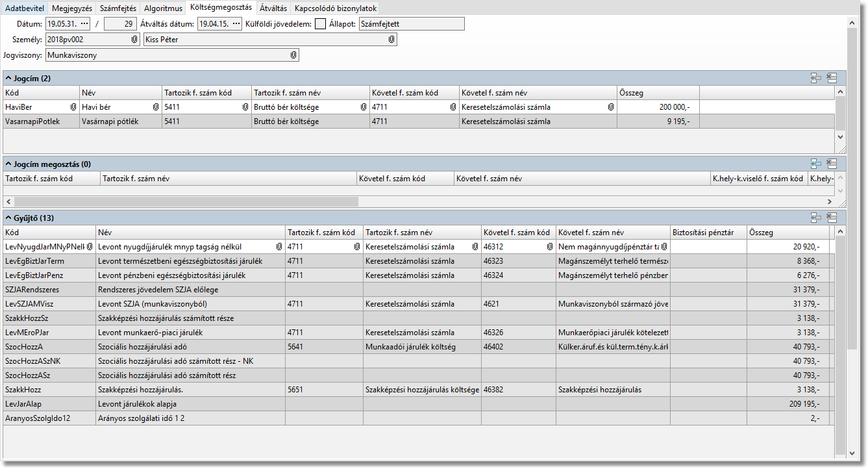Viewport: 868px width, 469px height.
Task: Click paperclip icon in 2018pv002 Személy field
Action: coord(134,40)
